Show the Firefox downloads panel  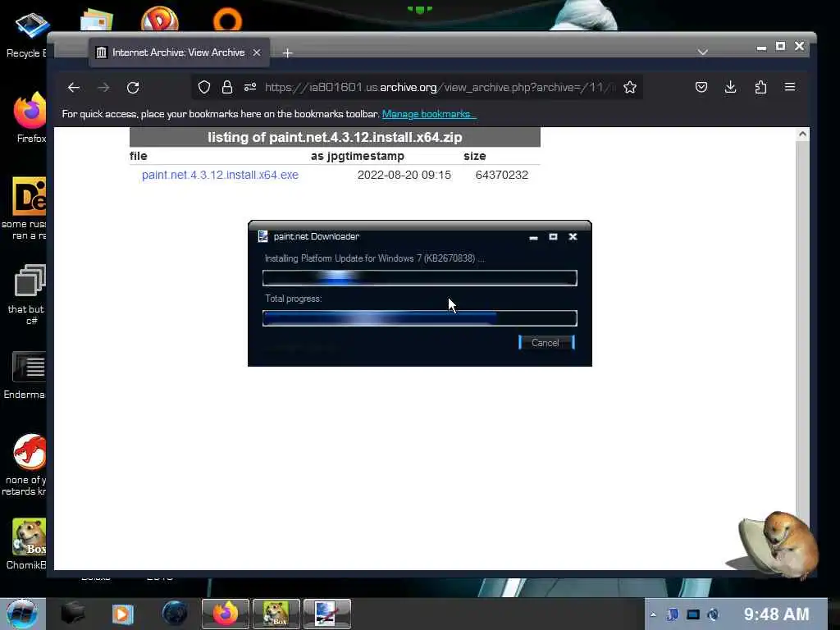(731, 87)
